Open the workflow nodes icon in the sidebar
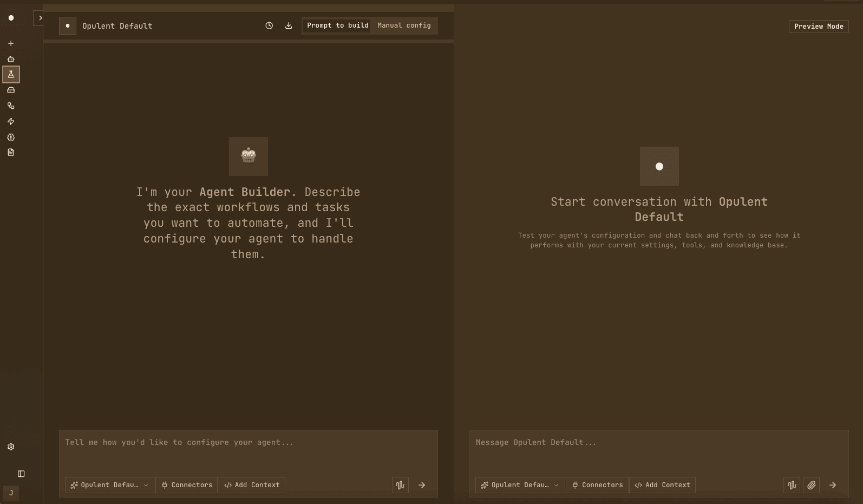 point(11,106)
